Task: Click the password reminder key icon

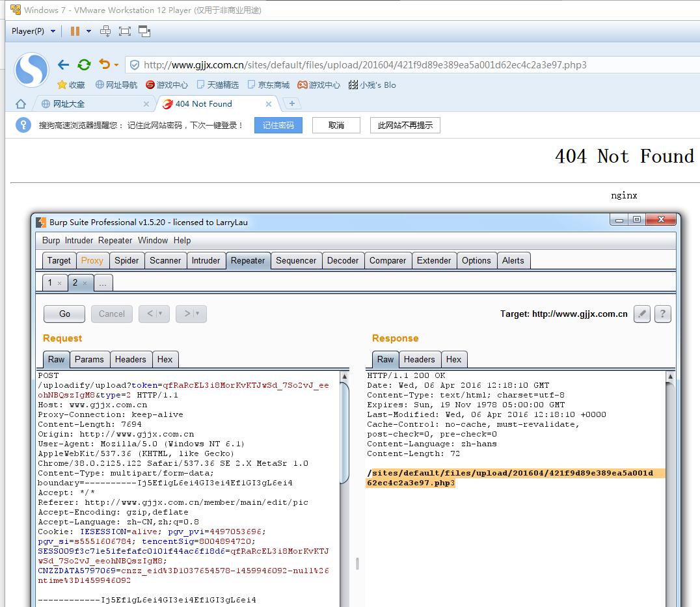Action: pos(23,125)
